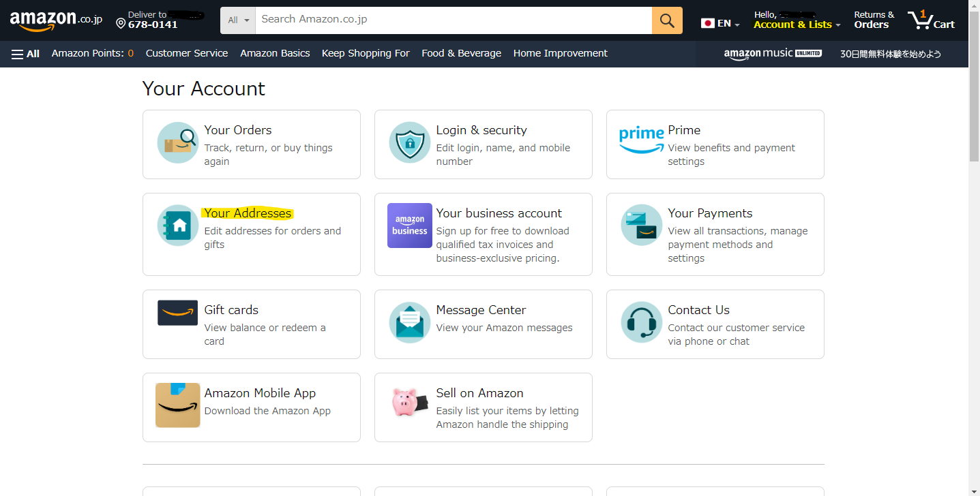Screen dimensions: 980x496
Task: Click the Amazon Business purple icon
Action: 410,226
